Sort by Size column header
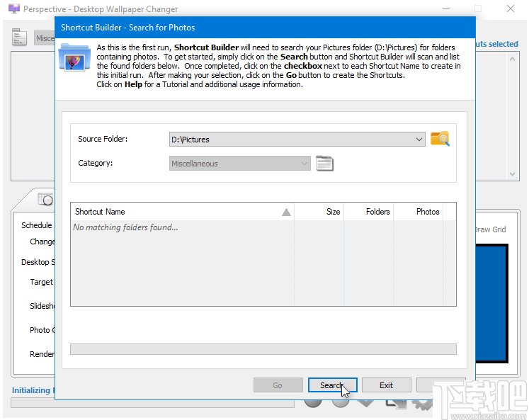 click(x=319, y=212)
